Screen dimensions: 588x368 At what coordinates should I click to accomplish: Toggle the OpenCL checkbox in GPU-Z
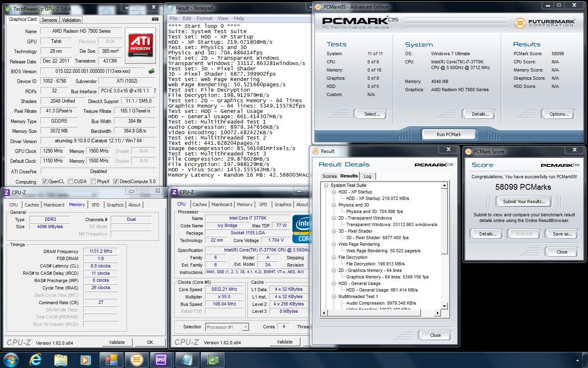tap(45, 182)
